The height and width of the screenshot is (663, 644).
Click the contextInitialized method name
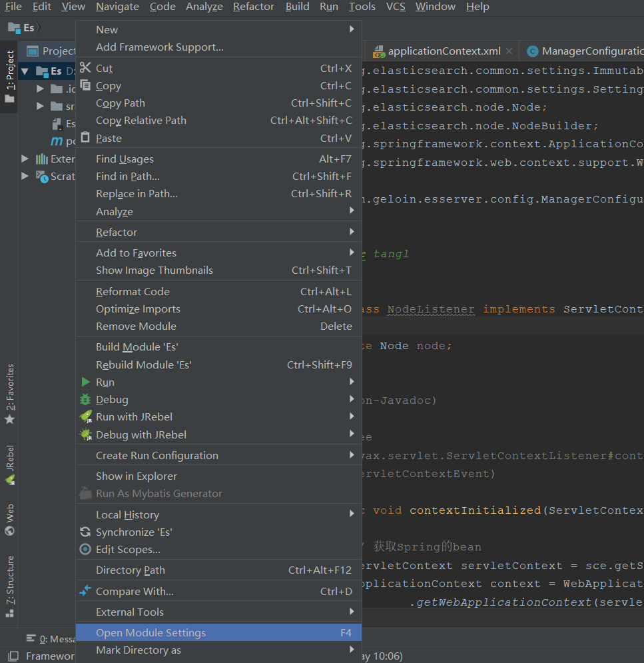click(475, 510)
